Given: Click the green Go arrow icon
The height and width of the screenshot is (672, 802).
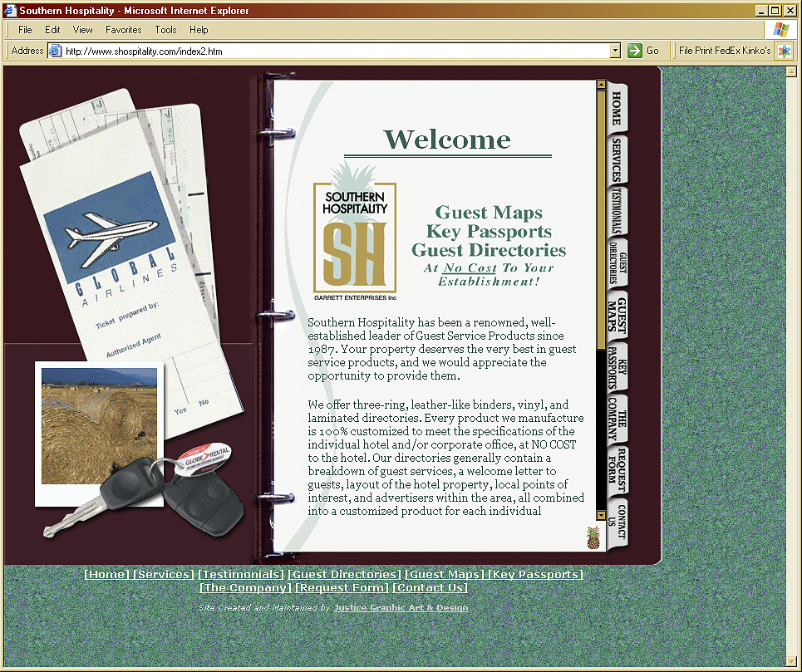Looking at the screenshot, I should pos(634,51).
